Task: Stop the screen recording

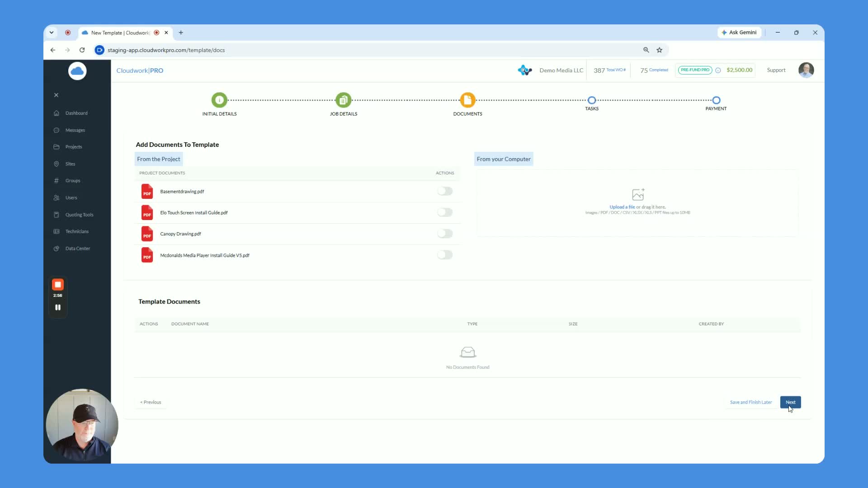Action: pyautogui.click(x=58, y=285)
